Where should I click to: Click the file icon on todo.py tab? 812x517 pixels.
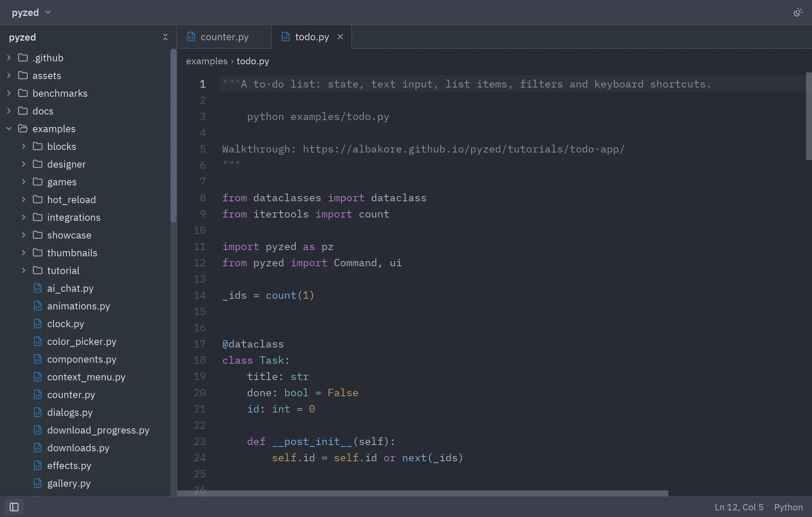(x=286, y=37)
